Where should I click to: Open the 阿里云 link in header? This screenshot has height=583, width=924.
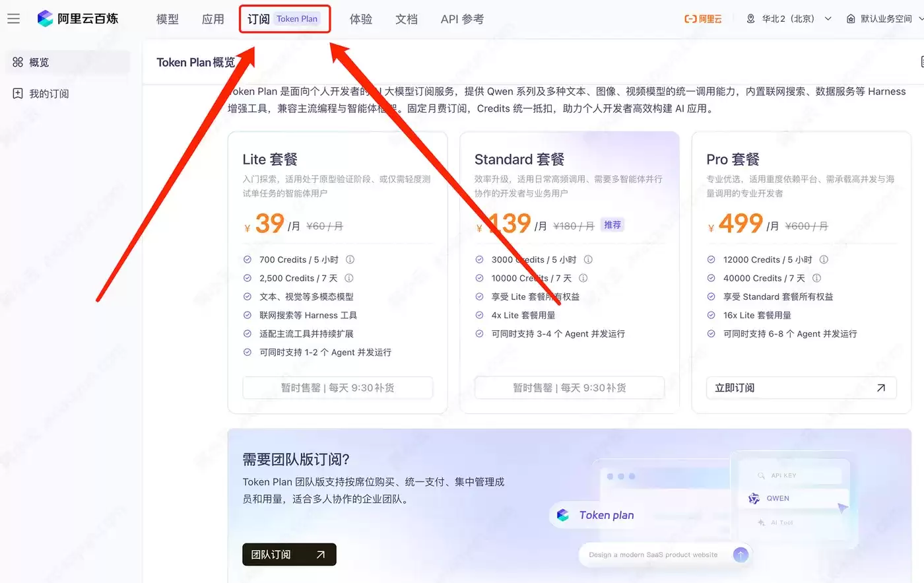703,18
